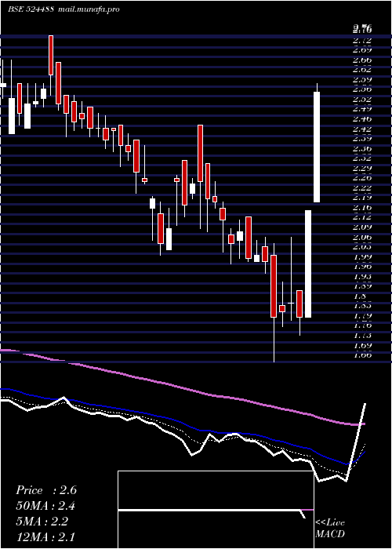
Task: Click the 2.09 price axis label
Action: [x=362, y=227]
